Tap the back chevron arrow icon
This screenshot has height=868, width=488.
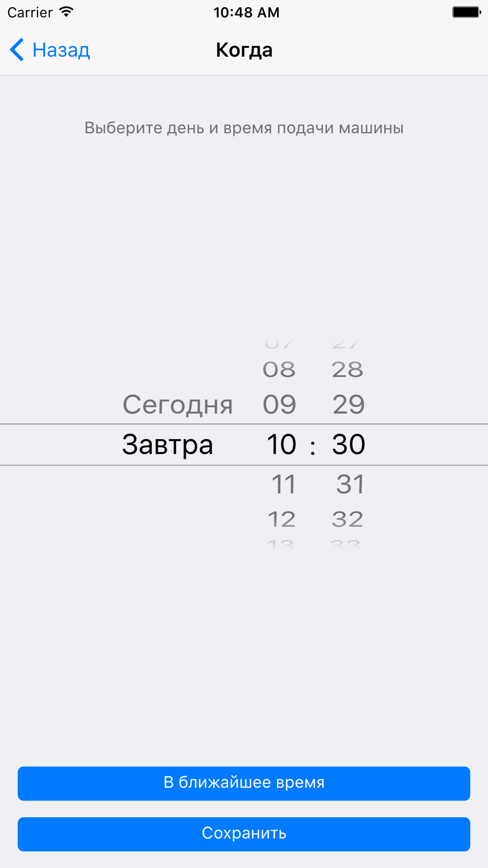point(17,50)
